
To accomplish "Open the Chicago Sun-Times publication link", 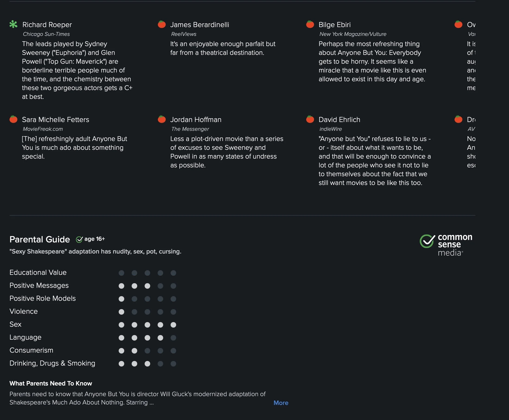I will 46,34.
